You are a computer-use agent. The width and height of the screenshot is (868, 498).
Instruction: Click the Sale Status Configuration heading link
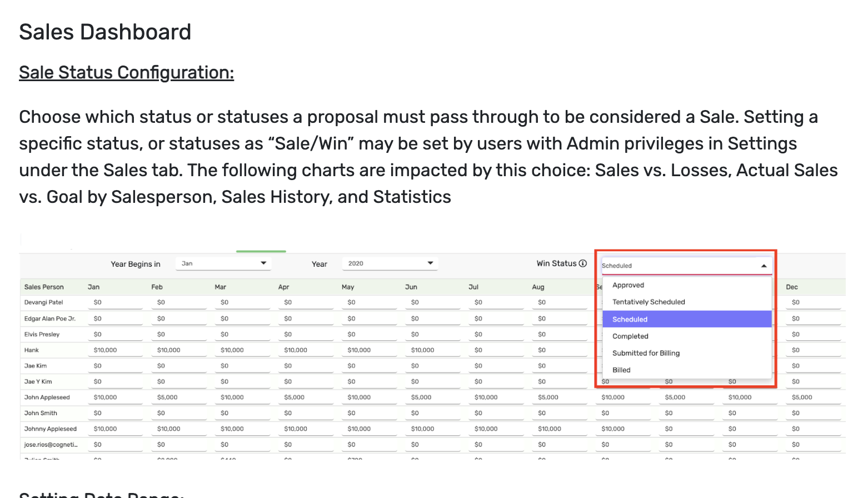coord(126,72)
